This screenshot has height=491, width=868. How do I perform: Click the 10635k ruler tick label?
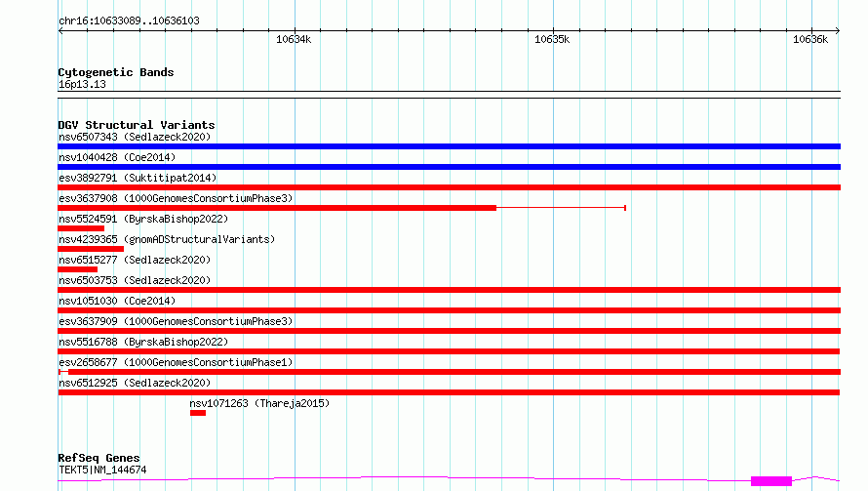coord(552,39)
